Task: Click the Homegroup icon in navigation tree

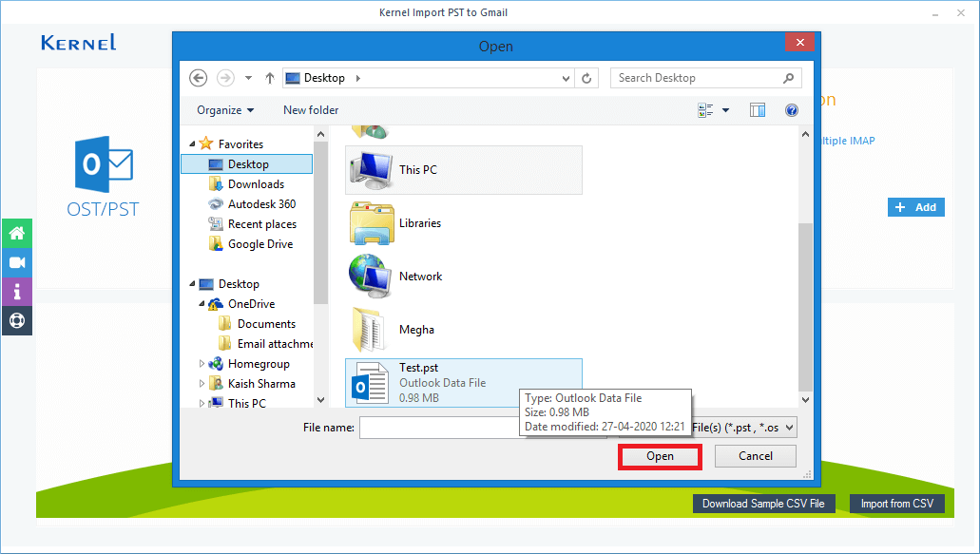Action: click(216, 364)
